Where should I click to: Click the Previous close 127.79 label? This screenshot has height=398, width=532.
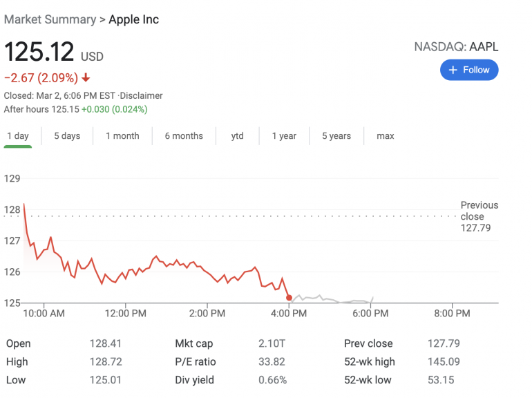tap(479, 216)
